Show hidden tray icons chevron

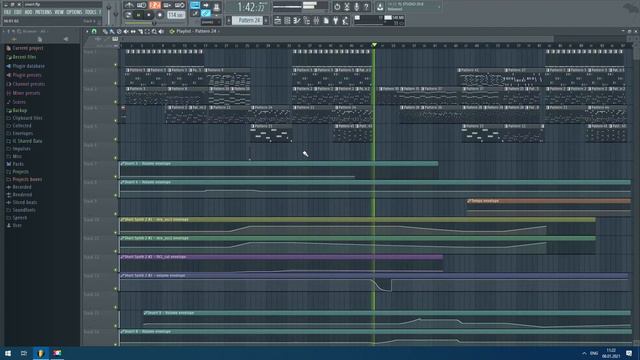584,353
